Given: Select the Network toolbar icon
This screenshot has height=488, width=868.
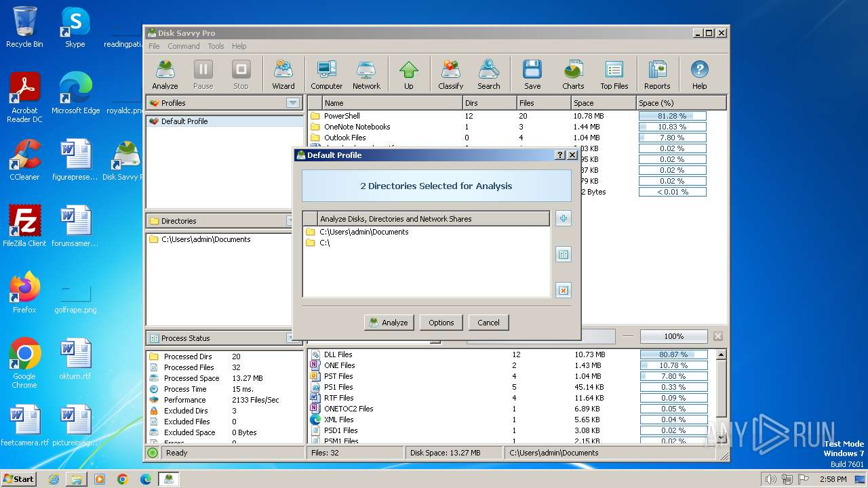Looking at the screenshot, I should pyautogui.click(x=366, y=74).
